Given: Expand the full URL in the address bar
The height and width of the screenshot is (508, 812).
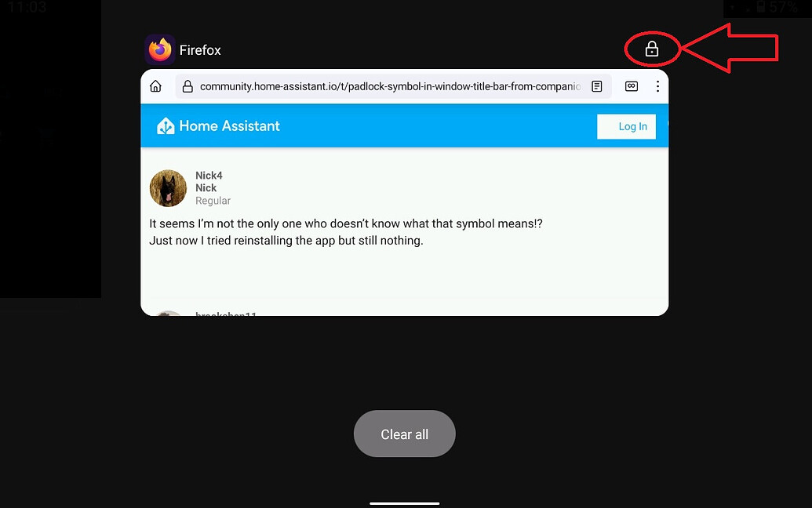Looking at the screenshot, I should click(392, 86).
